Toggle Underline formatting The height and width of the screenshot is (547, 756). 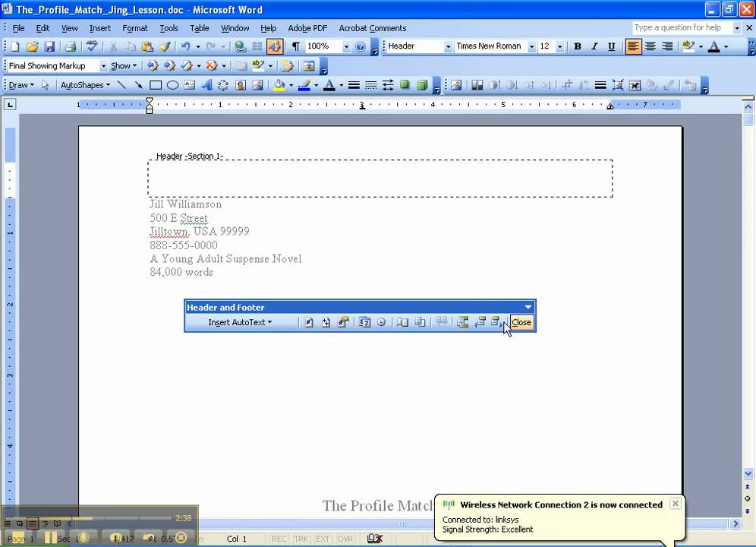pyautogui.click(x=611, y=46)
